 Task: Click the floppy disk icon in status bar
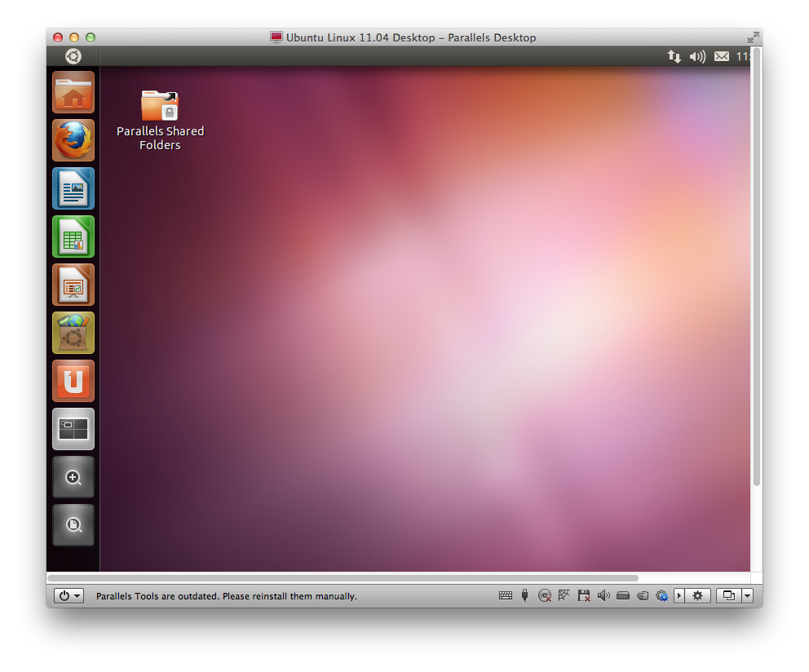coord(584,595)
